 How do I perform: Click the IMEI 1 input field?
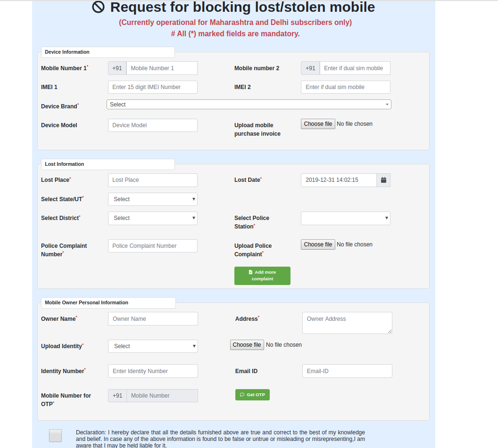153,87
